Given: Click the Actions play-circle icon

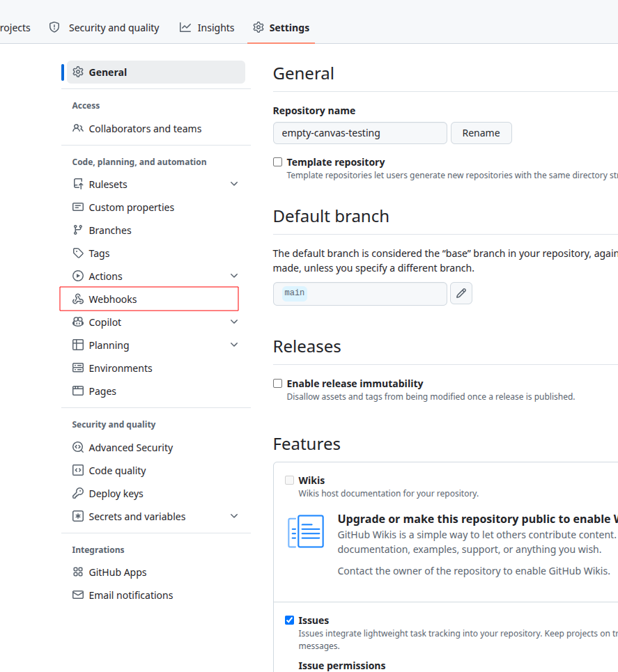Looking at the screenshot, I should tap(77, 276).
